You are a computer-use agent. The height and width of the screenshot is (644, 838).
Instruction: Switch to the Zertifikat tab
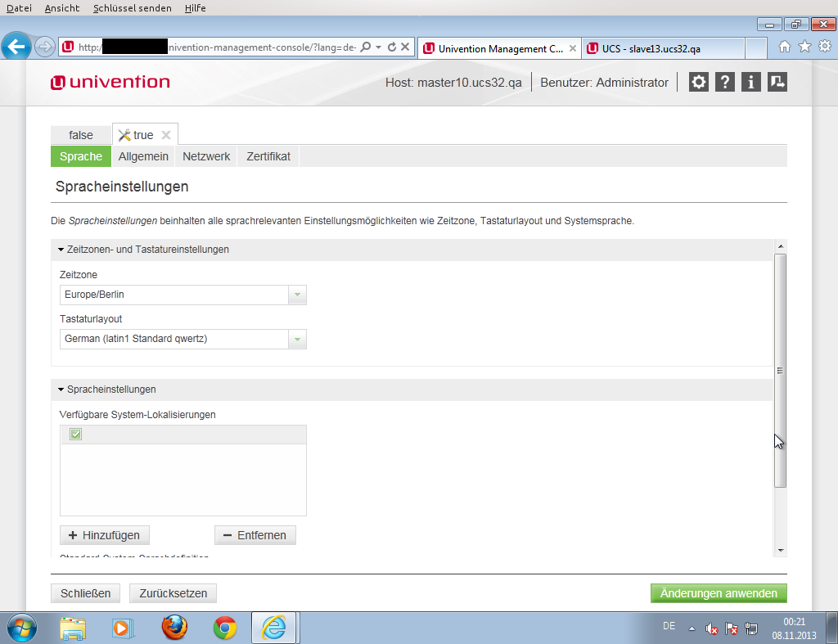(x=268, y=156)
